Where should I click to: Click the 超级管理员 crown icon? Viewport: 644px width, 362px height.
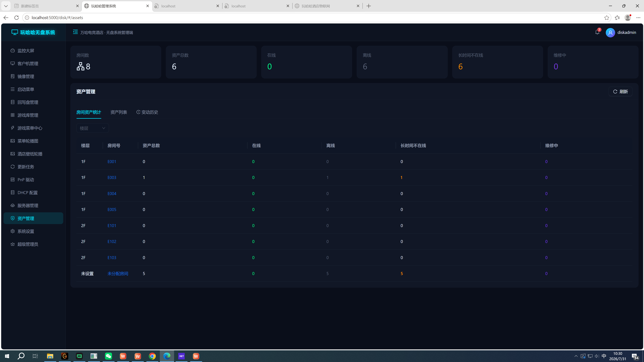[13, 244]
